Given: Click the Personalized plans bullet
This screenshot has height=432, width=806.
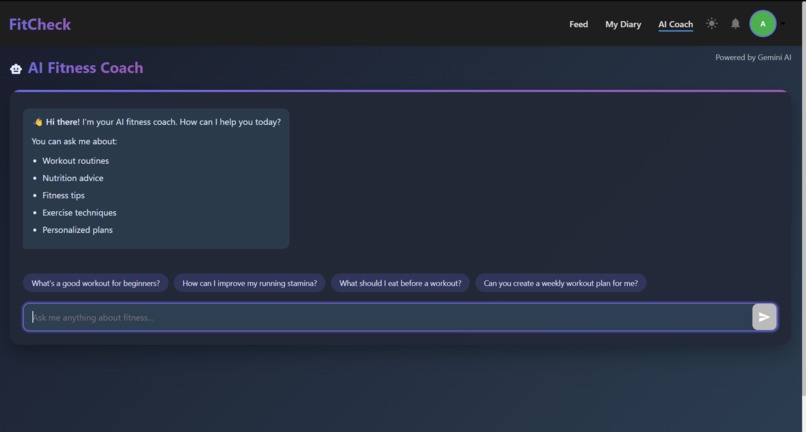Looking at the screenshot, I should tap(77, 230).
